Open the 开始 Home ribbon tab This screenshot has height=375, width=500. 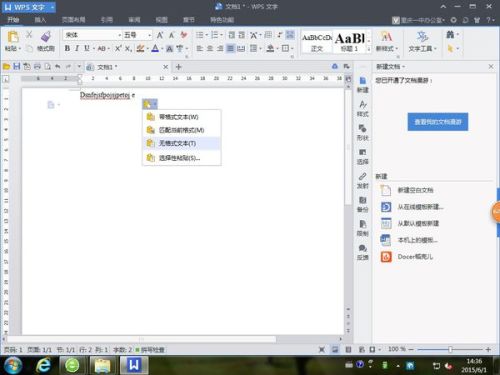[x=13, y=20]
